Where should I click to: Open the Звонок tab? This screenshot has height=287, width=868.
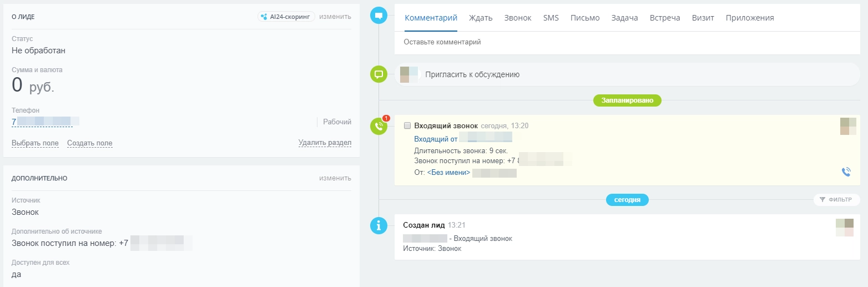pyautogui.click(x=518, y=18)
